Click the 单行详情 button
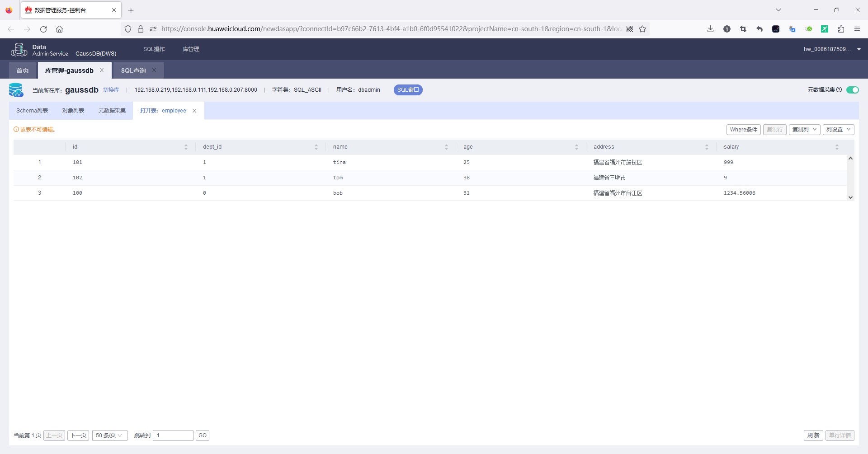 [x=840, y=435]
